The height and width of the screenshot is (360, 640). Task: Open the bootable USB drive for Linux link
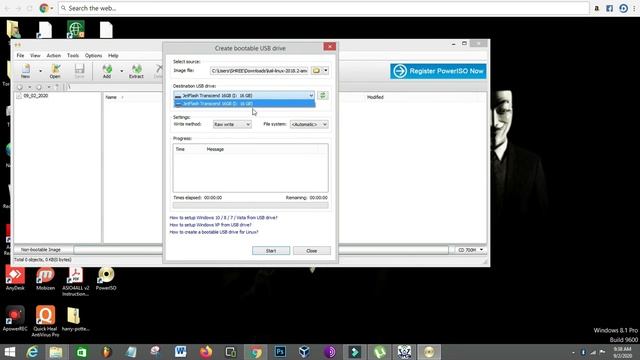[x=213, y=232]
